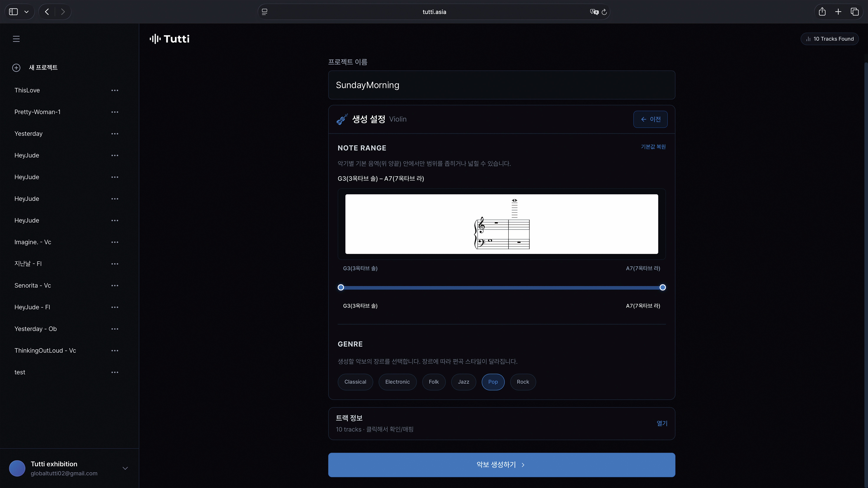
Task: Go back with the 이전 button
Action: pyautogui.click(x=650, y=119)
